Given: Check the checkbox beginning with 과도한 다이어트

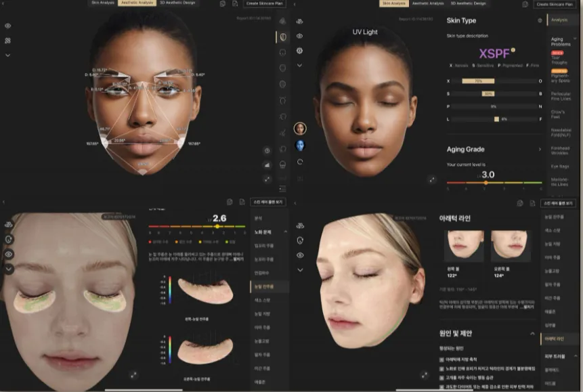Looking at the screenshot, I should [x=441, y=387].
